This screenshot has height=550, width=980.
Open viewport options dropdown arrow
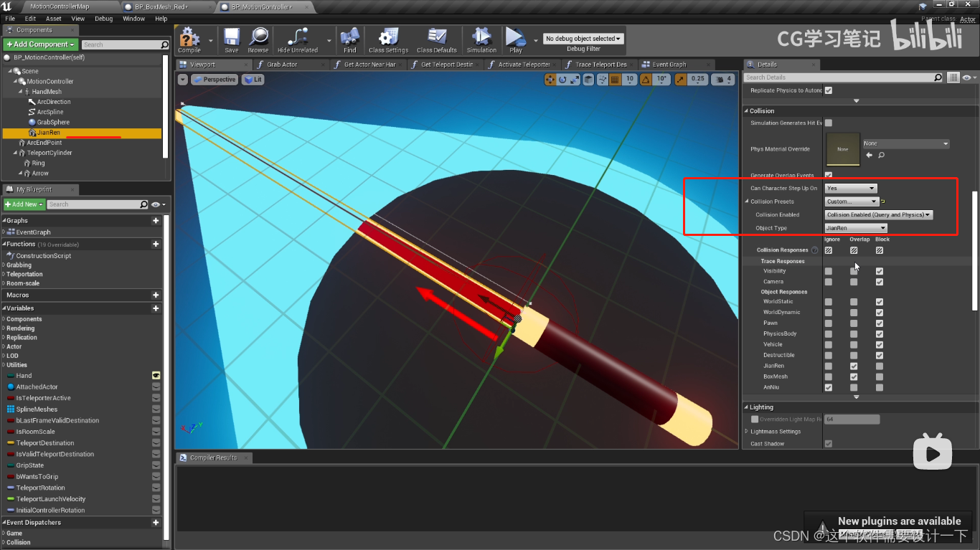(183, 80)
